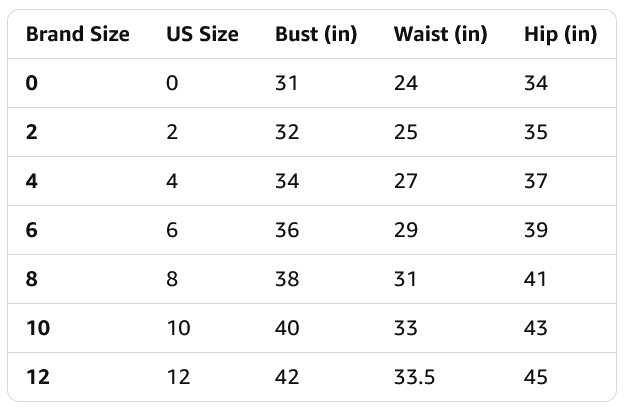Screen dimensions: 634x414
Task: Click bust value 40
Action: point(287,328)
